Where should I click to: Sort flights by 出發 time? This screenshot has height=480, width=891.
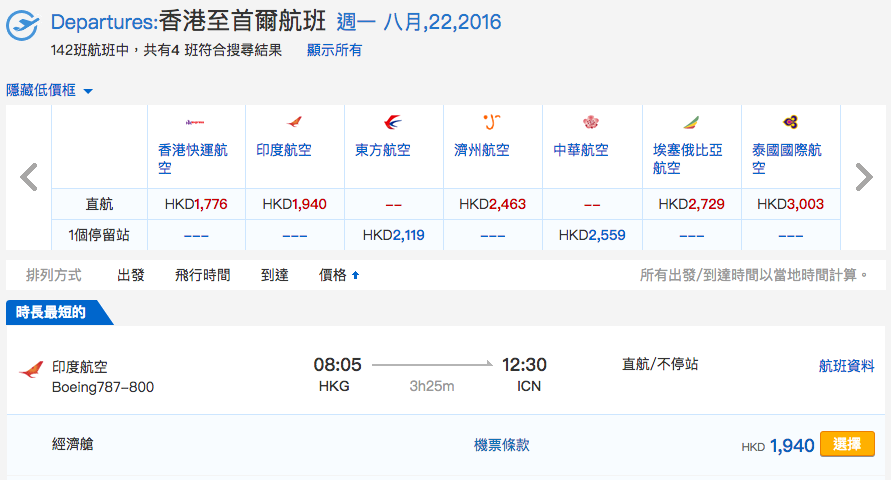point(131,276)
